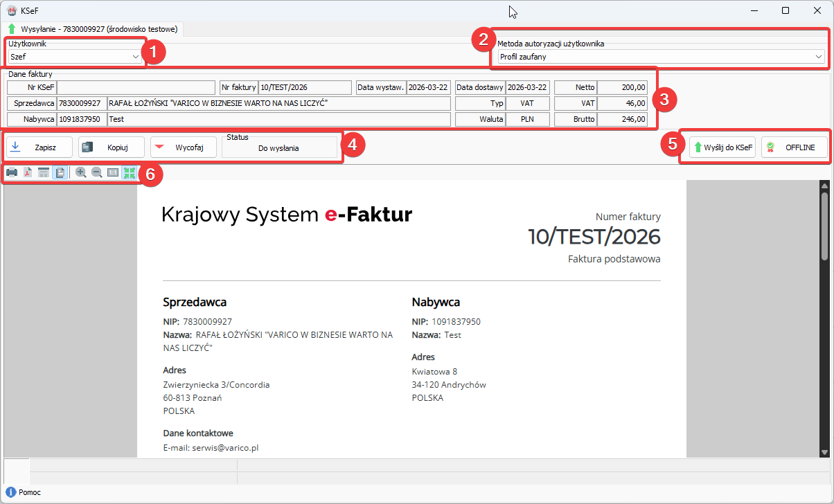Click the print icon in the preview toolbar
Image resolution: width=834 pixels, height=504 pixels.
click(12, 173)
